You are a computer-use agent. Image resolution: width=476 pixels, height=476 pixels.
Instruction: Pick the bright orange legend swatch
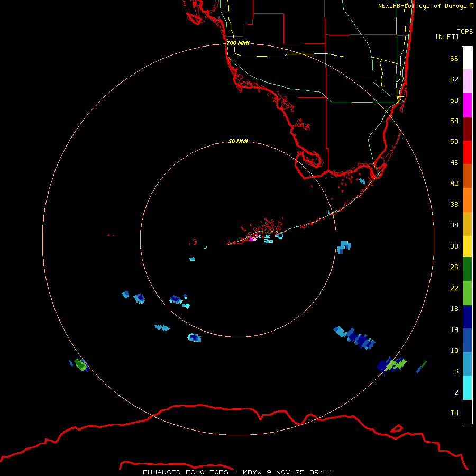(467, 199)
